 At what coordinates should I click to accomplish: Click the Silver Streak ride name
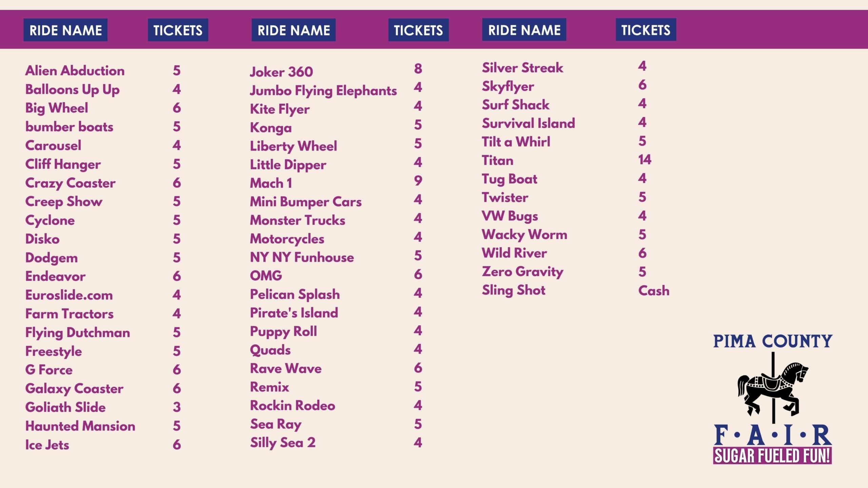(522, 67)
